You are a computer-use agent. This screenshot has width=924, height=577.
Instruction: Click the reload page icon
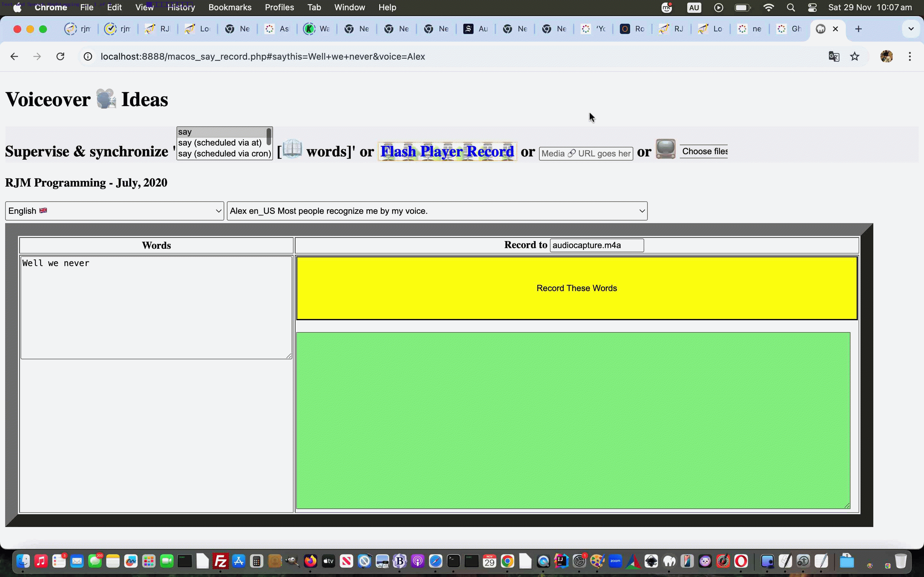click(60, 56)
